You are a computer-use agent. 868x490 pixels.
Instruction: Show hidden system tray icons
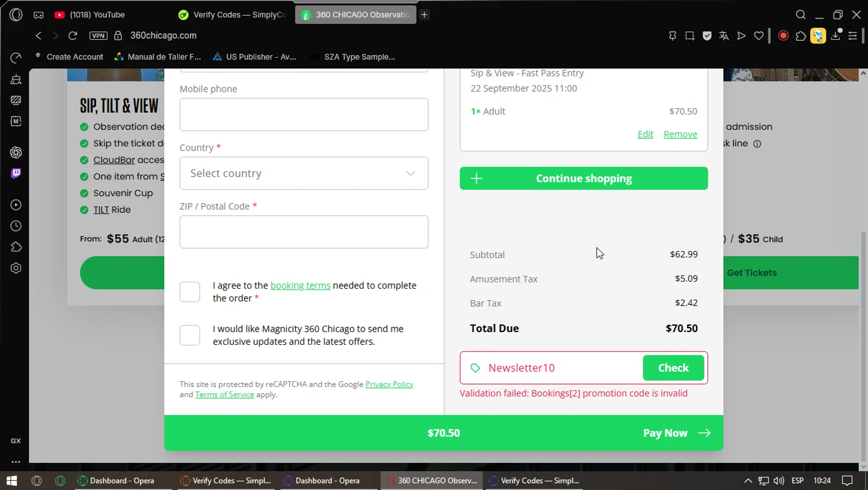tap(748, 481)
